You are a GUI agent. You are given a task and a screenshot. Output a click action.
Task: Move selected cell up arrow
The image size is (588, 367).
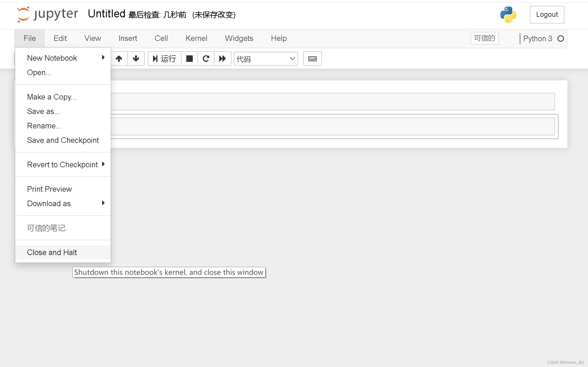(119, 59)
